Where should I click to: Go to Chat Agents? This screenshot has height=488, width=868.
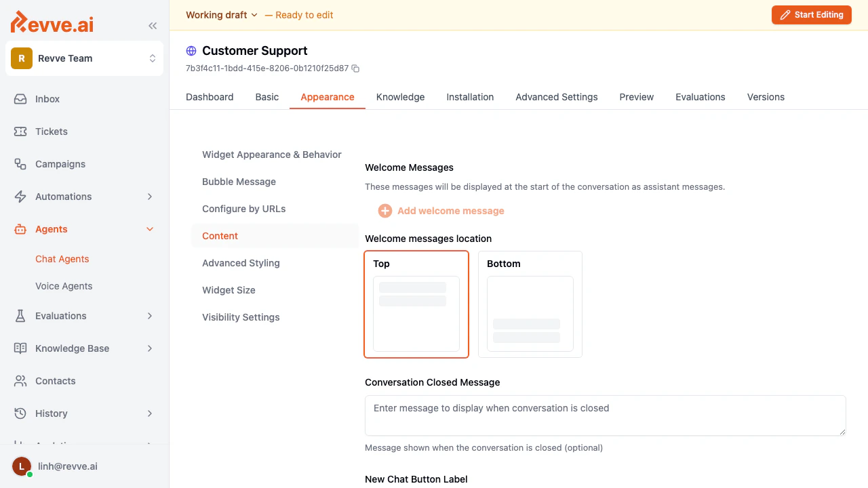point(62,259)
